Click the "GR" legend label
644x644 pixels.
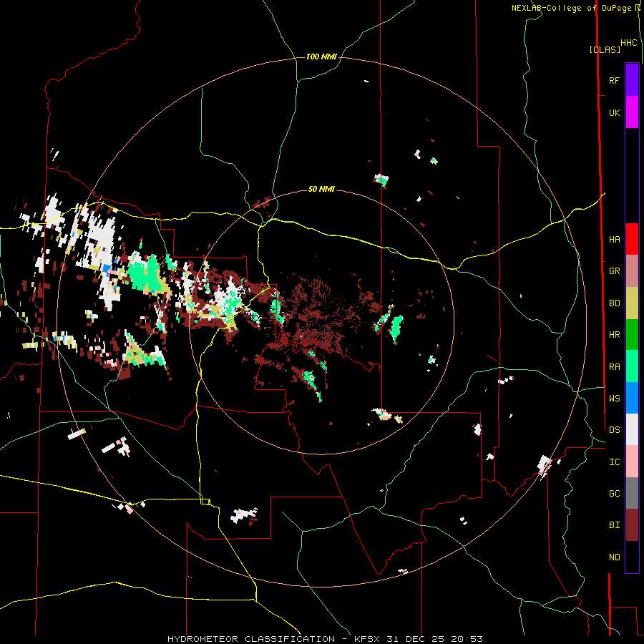point(614,271)
